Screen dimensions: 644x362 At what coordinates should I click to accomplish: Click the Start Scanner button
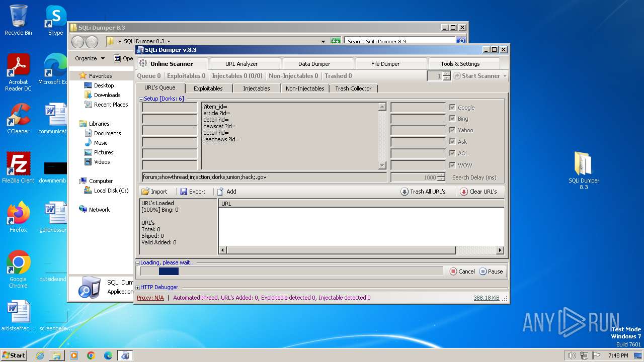click(476, 76)
